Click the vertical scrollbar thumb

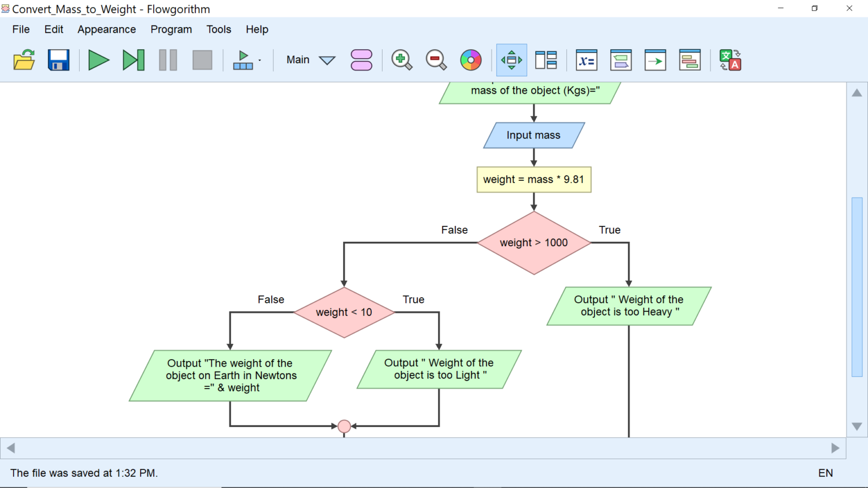point(857,287)
